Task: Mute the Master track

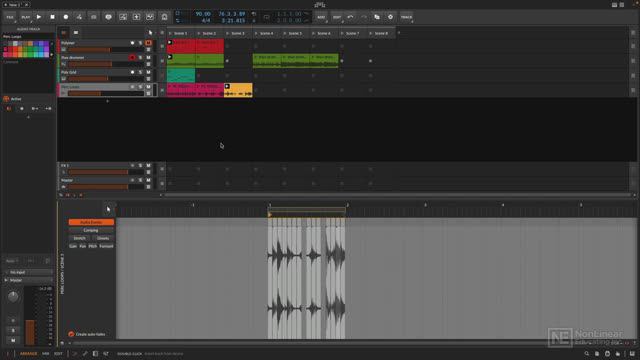Action: tap(149, 180)
